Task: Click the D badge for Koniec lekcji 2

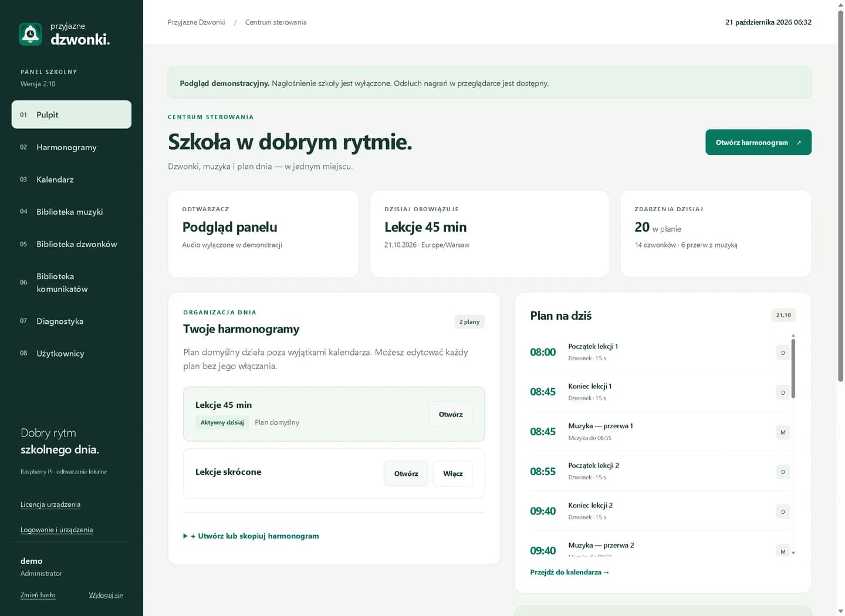Action: [x=783, y=512]
